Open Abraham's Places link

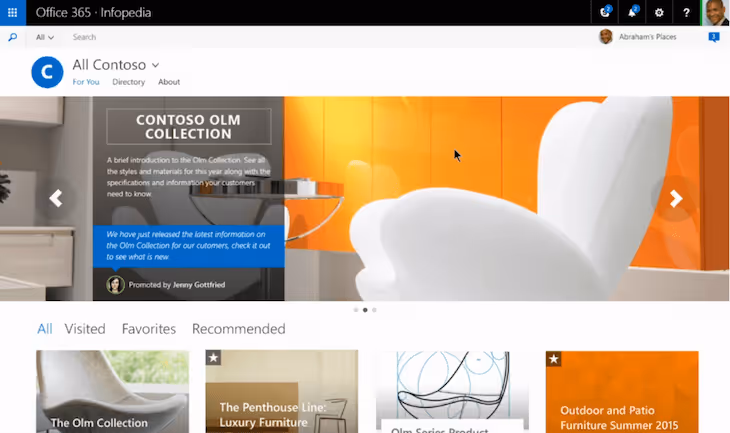coord(648,37)
